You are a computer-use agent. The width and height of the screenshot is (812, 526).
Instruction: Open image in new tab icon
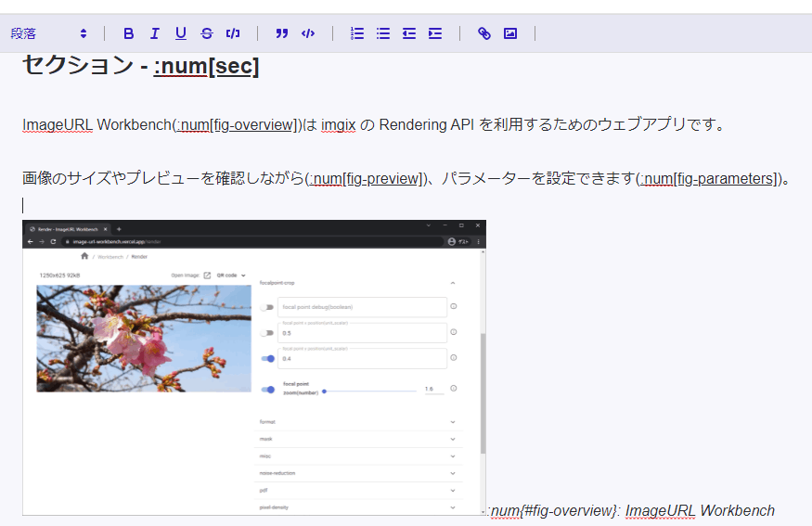tap(207, 276)
